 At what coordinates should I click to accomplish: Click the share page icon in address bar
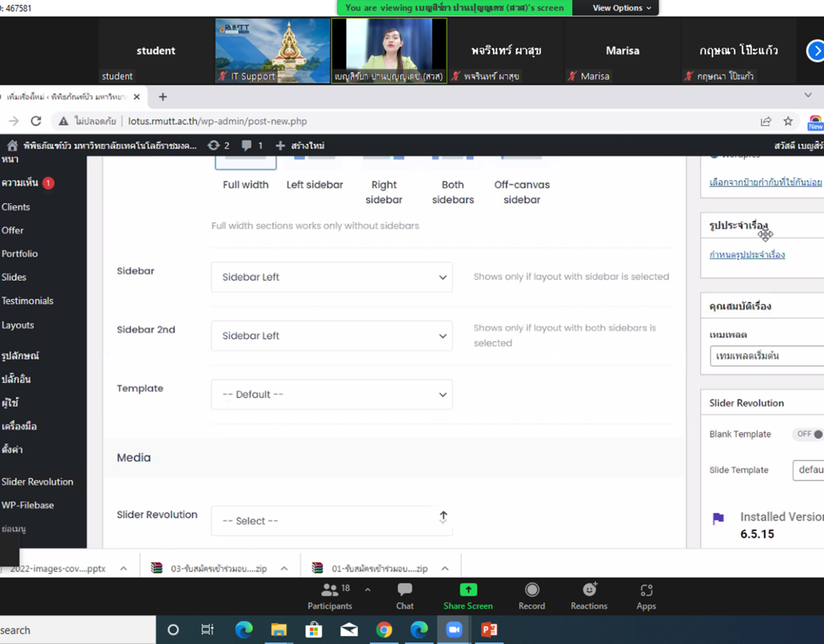point(766,121)
